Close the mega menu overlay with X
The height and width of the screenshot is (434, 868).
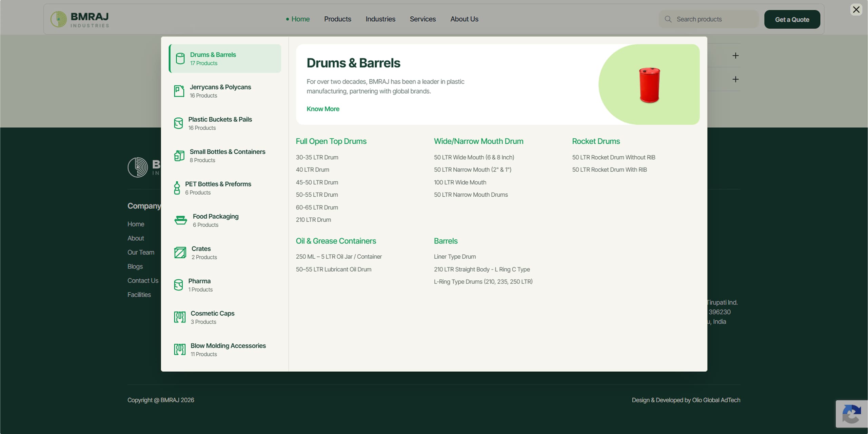pos(856,9)
